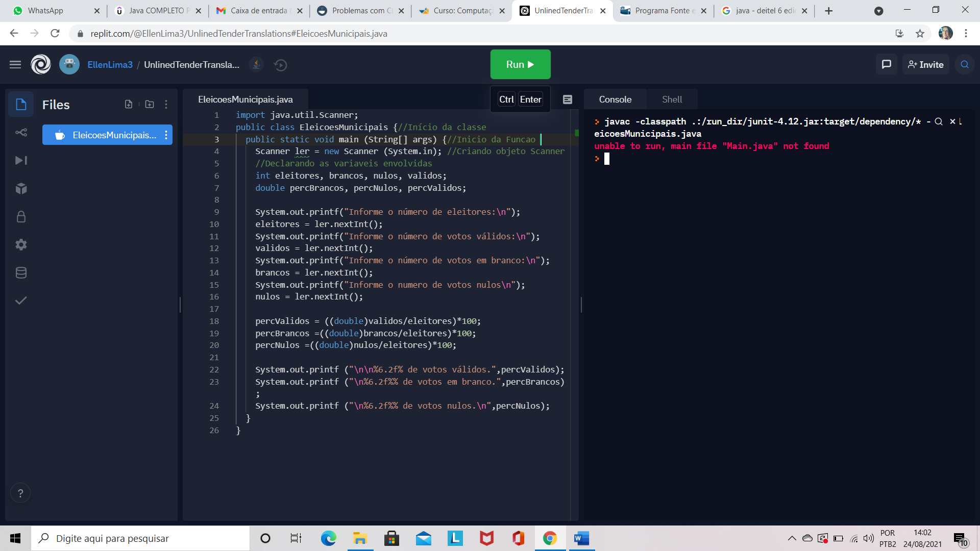
Task: Click the Add folder icon
Action: 150,104
